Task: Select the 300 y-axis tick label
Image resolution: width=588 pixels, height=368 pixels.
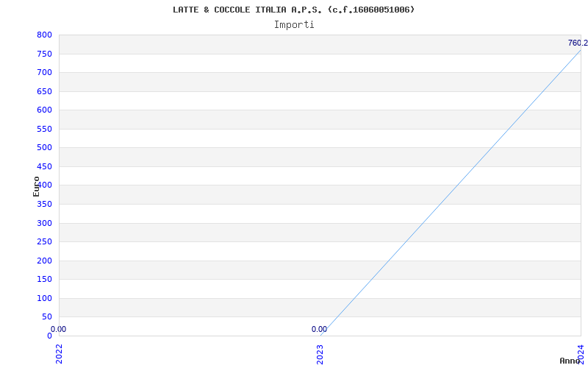Action: coord(44,223)
